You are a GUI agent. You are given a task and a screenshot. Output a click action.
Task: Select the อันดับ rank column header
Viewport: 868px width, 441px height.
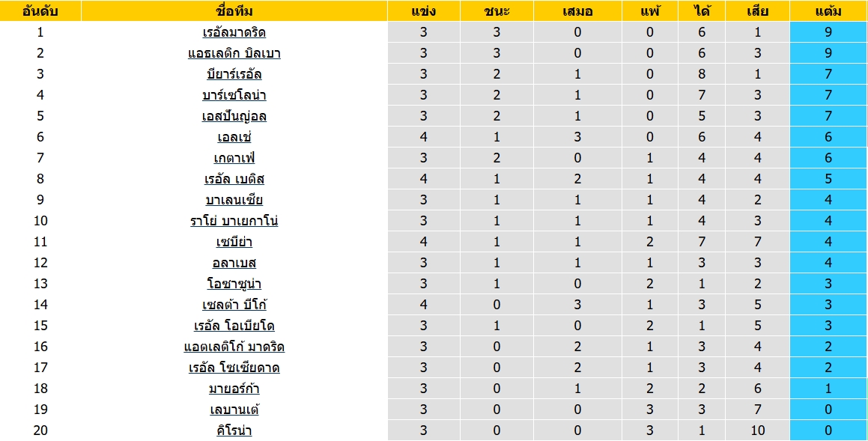point(40,11)
